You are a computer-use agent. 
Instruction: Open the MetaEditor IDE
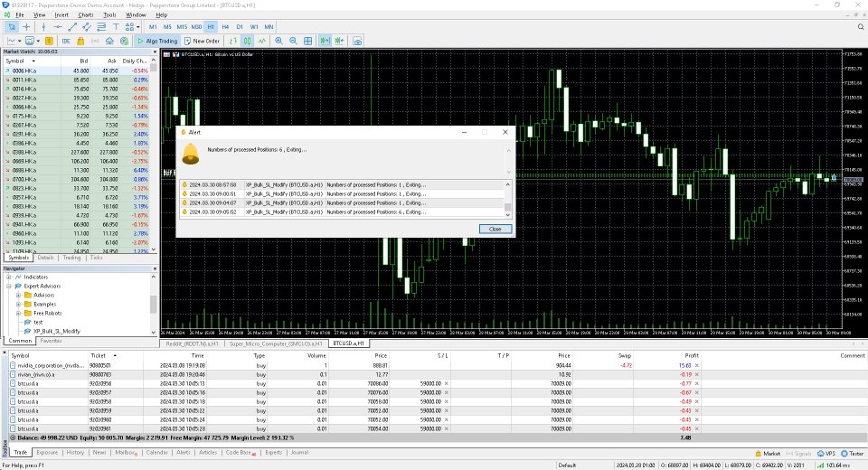pyautogui.click(x=66, y=41)
